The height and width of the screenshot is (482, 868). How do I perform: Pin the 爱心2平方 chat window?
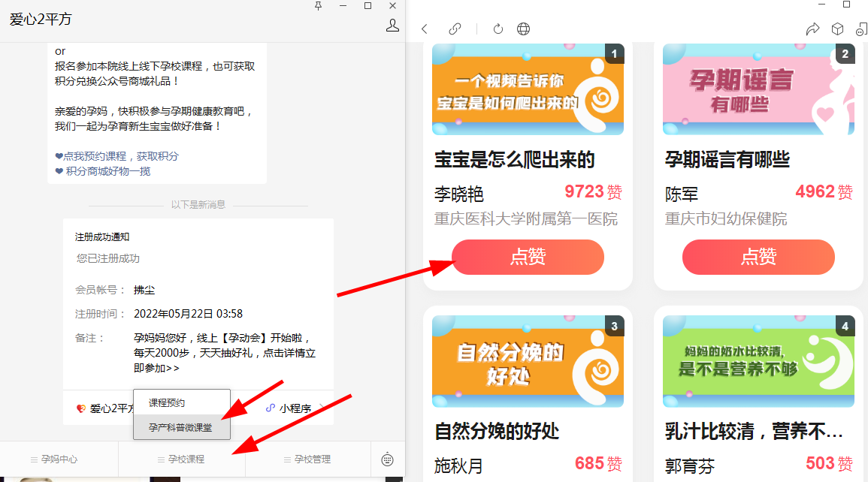coord(318,5)
